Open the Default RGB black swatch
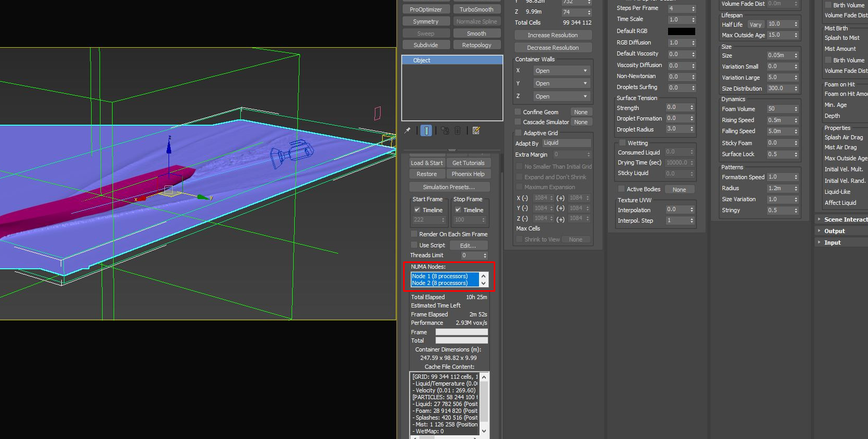The width and height of the screenshot is (868, 439). pos(682,31)
